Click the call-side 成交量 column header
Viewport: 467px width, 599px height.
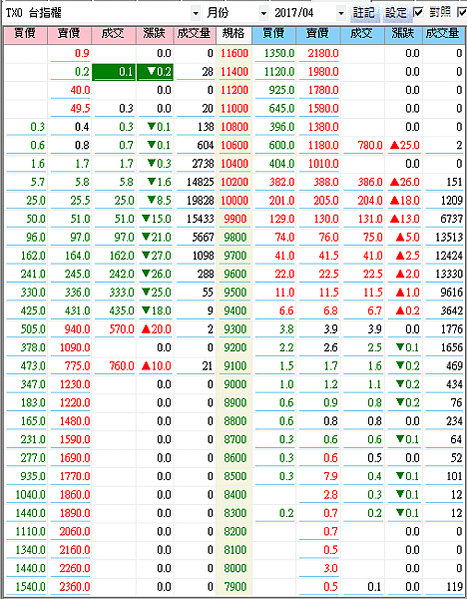(194, 34)
